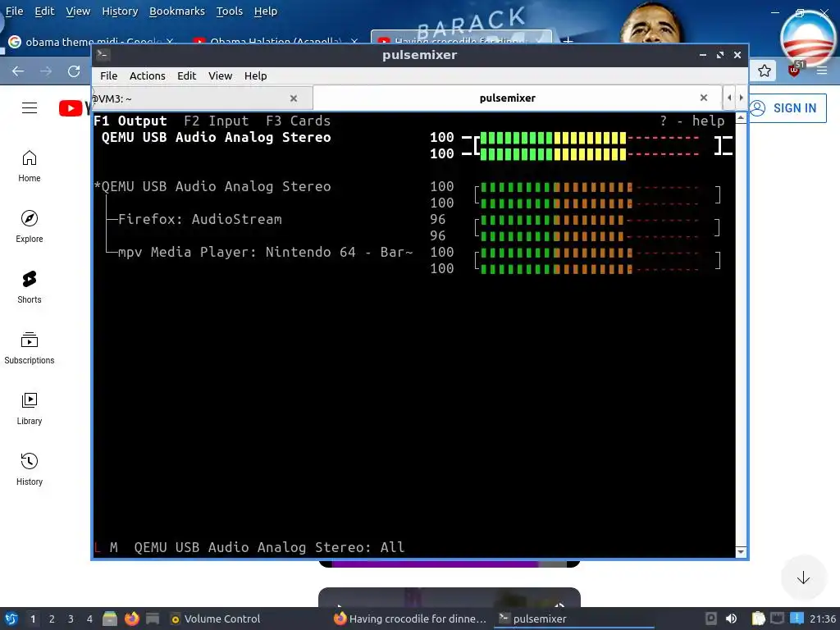Image resolution: width=840 pixels, height=630 pixels.
Task: Open Firefox File menu
Action: 14,11
